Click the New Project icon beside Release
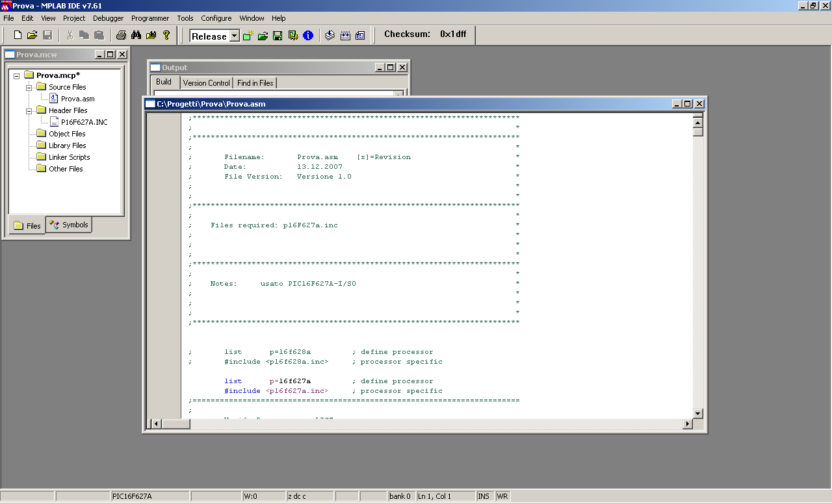Image resolution: width=832 pixels, height=504 pixels. (x=248, y=36)
